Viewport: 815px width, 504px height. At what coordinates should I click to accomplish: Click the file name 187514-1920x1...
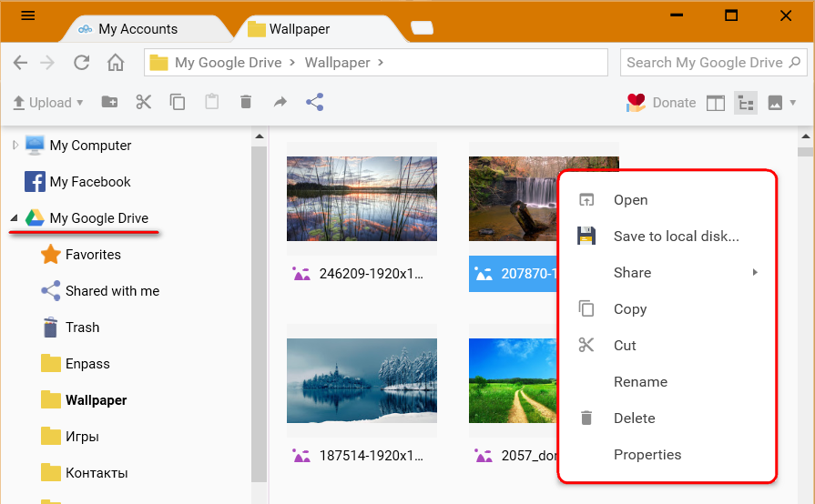372,455
